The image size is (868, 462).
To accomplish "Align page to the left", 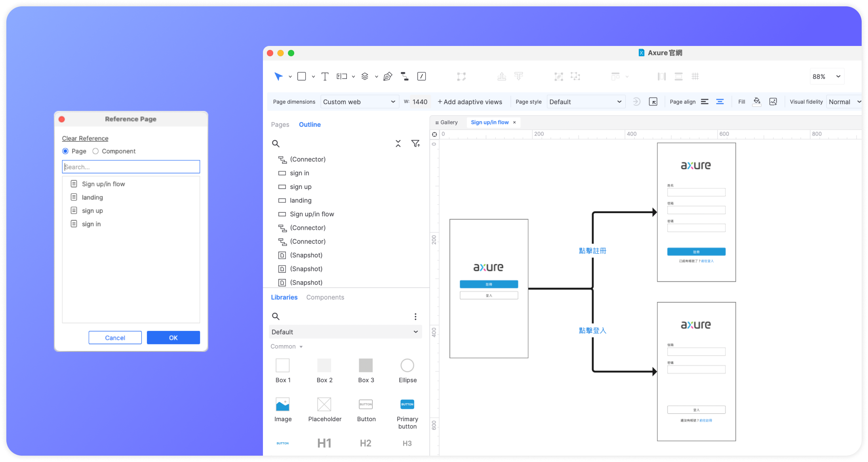I will (704, 102).
